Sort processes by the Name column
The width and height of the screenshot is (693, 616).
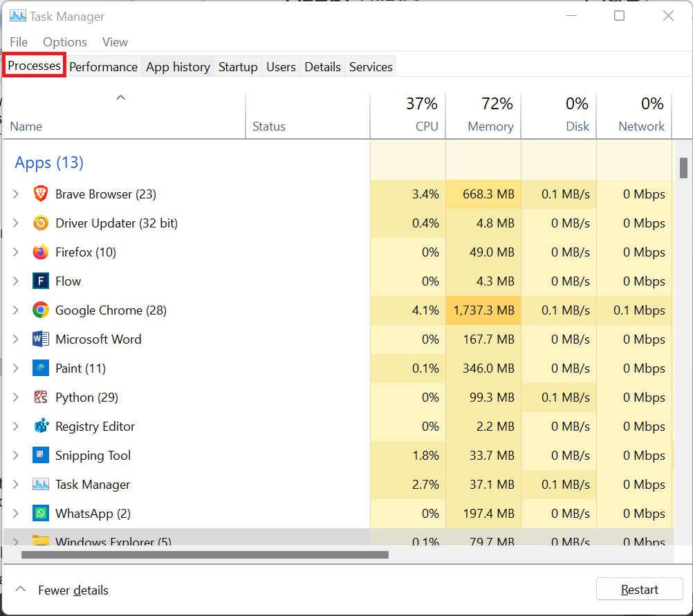(x=124, y=115)
